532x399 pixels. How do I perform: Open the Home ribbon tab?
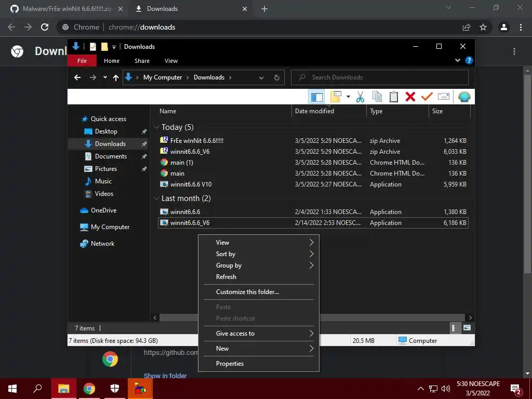[112, 61]
